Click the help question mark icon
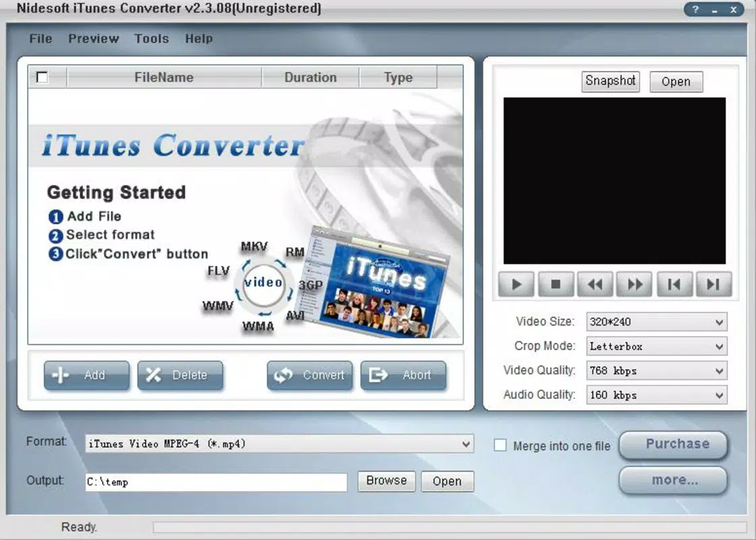The image size is (756, 540). pyautogui.click(x=695, y=9)
